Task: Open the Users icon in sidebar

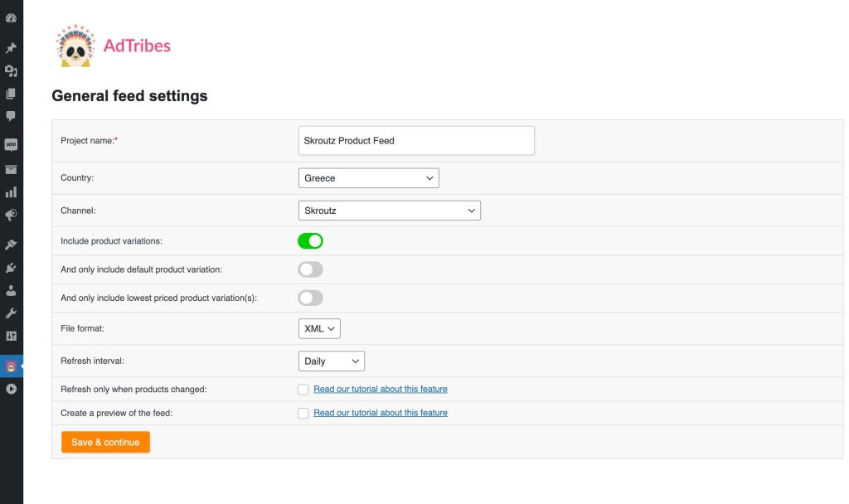Action: click(x=11, y=291)
